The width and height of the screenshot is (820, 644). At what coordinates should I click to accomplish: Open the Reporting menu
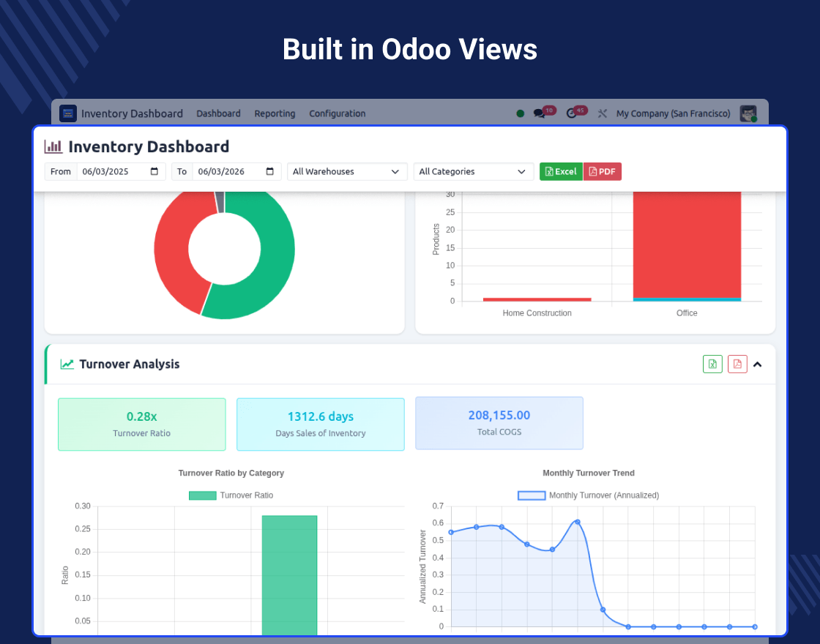point(275,113)
